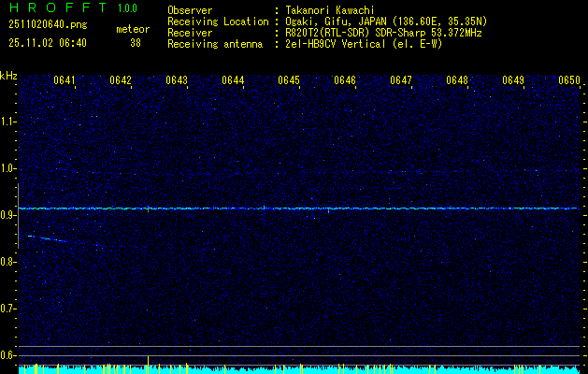Click the 0641 time marker
Viewport: 588px width, 374px height.
[65, 80]
